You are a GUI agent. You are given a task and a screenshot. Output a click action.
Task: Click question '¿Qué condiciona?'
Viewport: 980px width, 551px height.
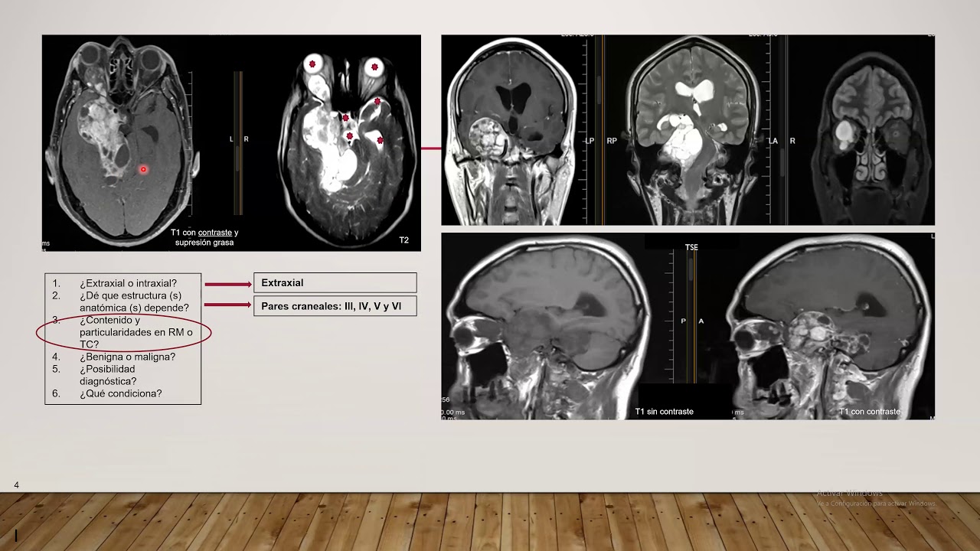click(120, 393)
